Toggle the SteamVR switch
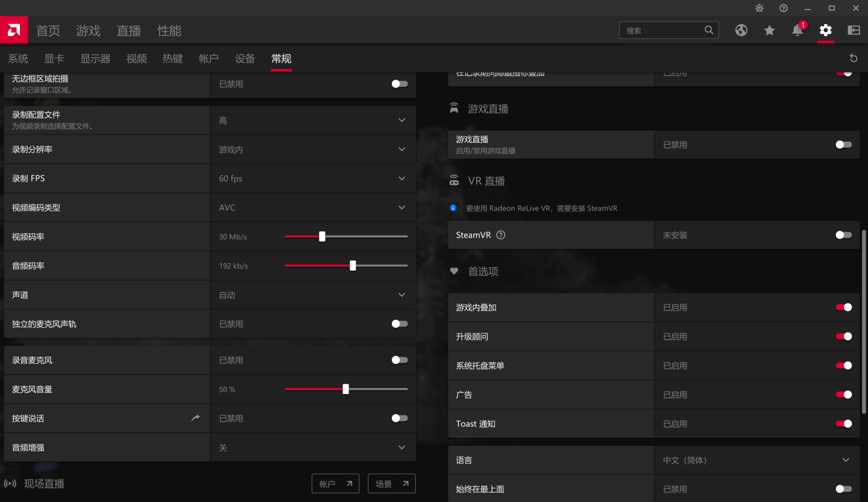Image resolution: width=868 pixels, height=502 pixels. (844, 235)
